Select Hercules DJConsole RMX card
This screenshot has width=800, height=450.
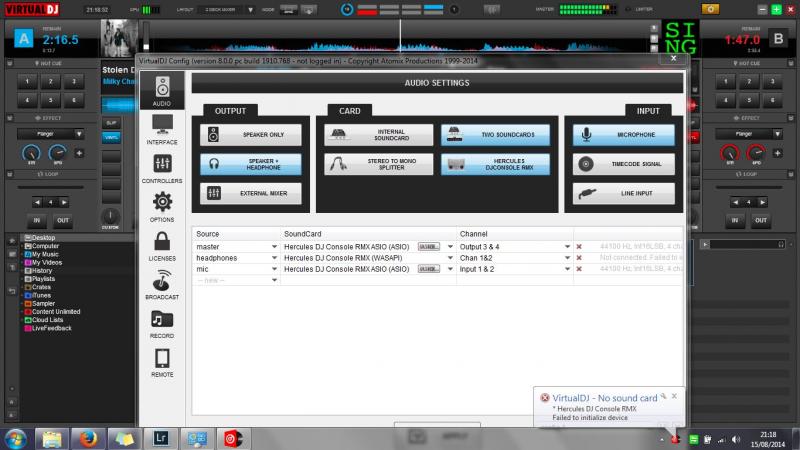tap(495, 164)
